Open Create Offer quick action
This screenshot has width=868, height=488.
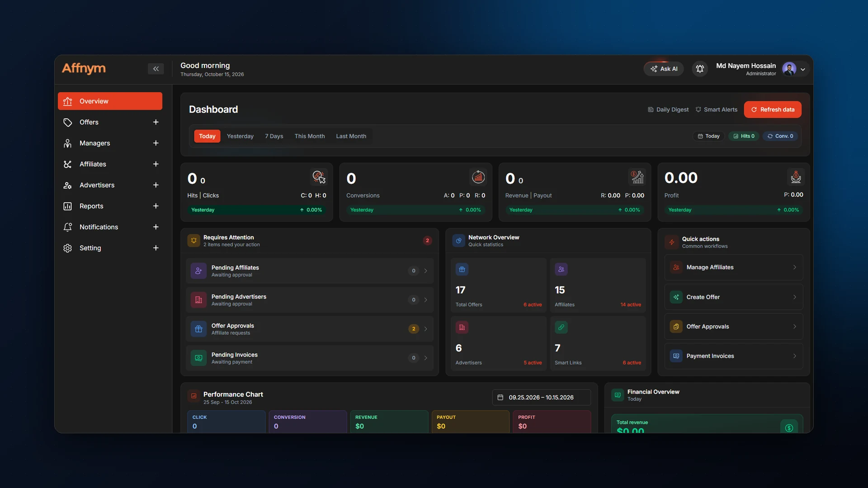point(733,297)
